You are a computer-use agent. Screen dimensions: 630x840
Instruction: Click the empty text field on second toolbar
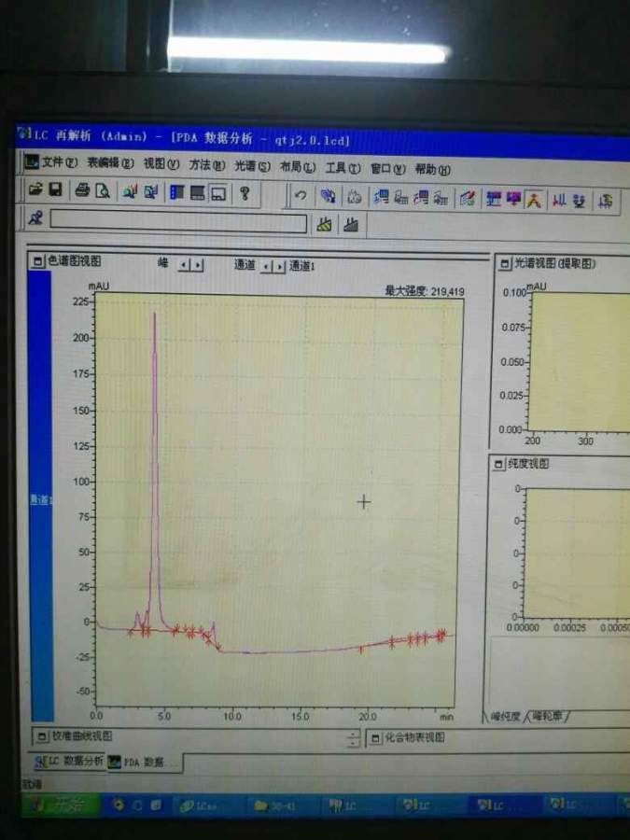(x=178, y=221)
